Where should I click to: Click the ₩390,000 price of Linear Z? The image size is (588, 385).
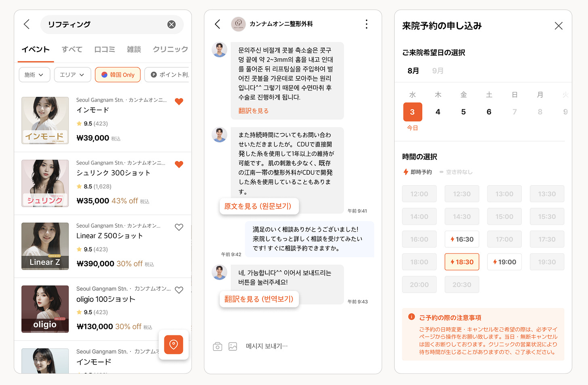tap(95, 264)
